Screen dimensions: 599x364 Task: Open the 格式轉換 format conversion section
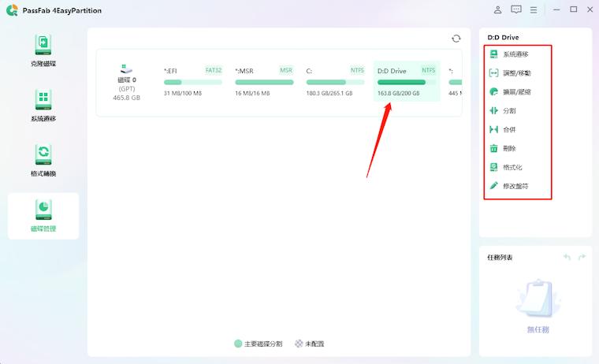[43, 161]
